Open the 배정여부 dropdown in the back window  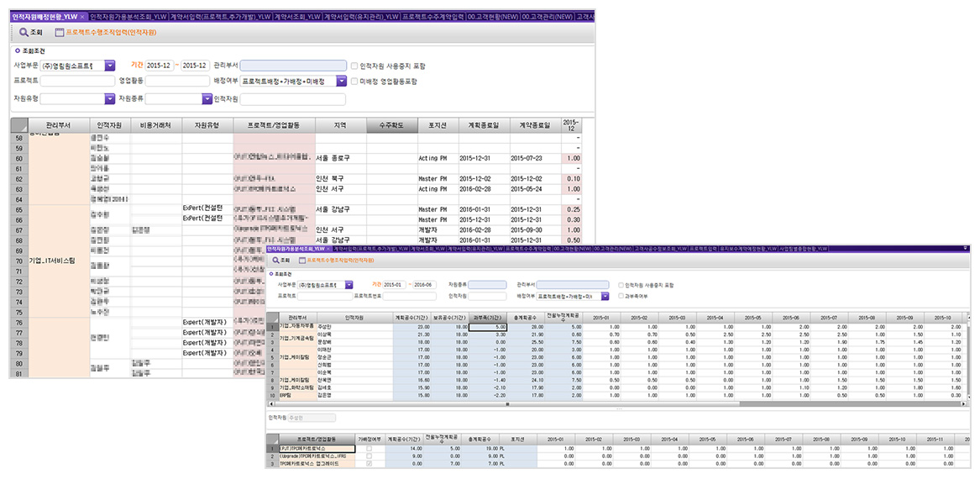click(341, 82)
